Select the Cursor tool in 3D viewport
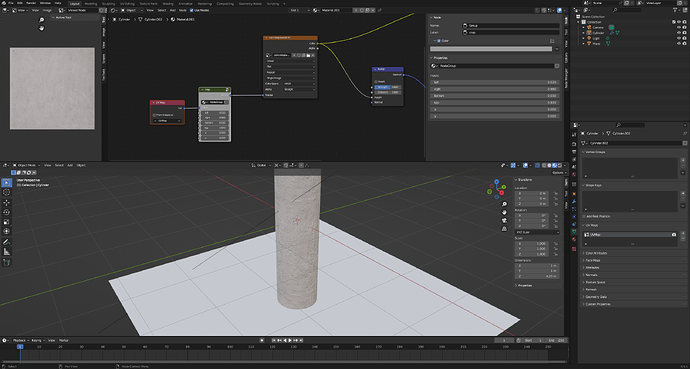 pyautogui.click(x=7, y=192)
